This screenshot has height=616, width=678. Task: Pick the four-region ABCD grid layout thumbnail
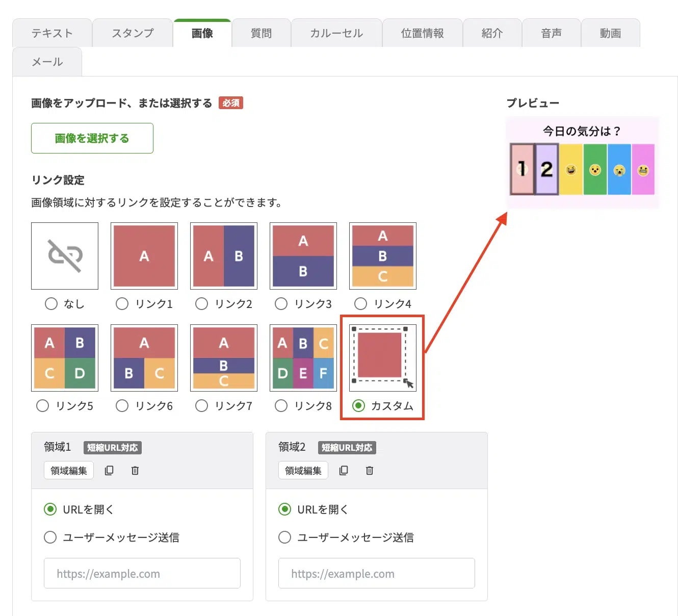pyautogui.click(x=65, y=358)
